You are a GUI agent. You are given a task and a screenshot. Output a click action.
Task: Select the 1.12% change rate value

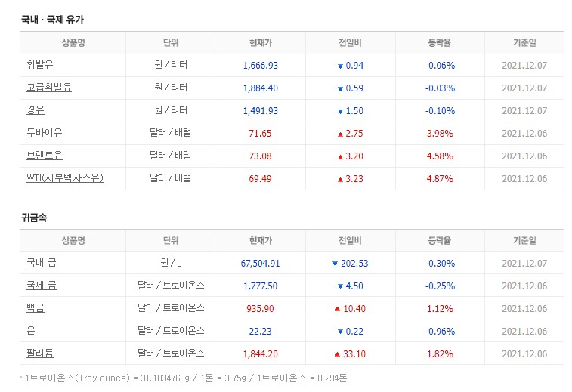pos(440,308)
